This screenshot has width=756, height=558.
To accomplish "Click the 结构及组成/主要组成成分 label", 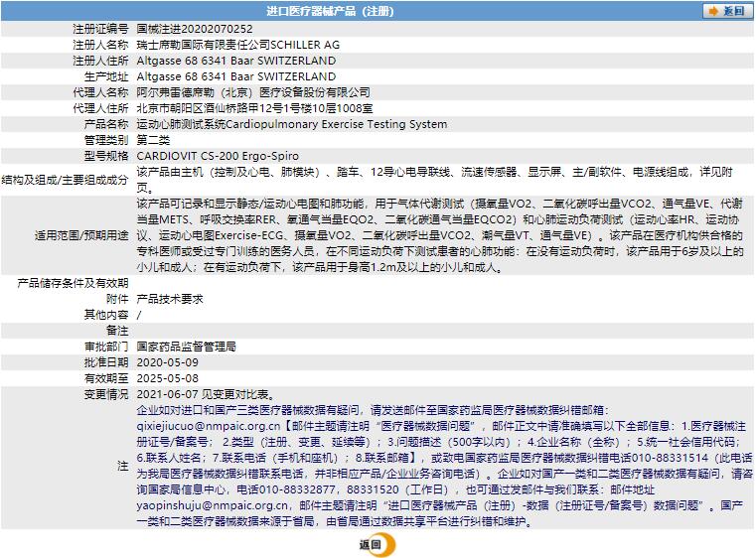I will tap(66, 180).
